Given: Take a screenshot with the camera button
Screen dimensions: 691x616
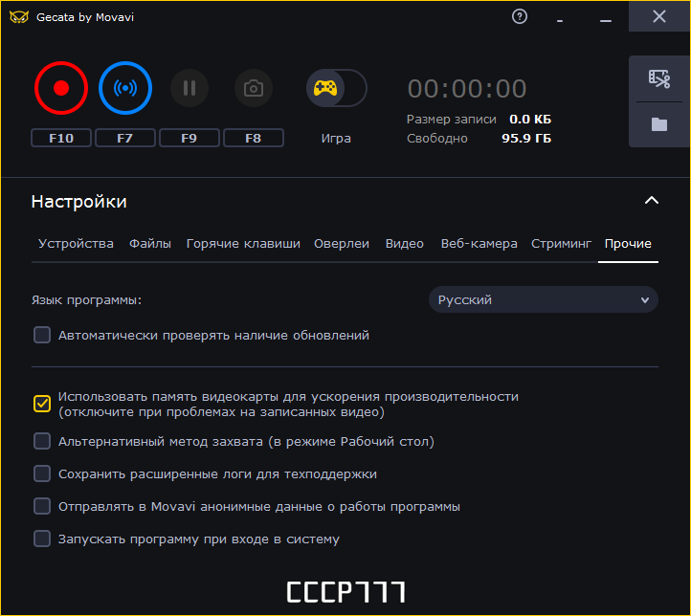Looking at the screenshot, I should 254,88.
